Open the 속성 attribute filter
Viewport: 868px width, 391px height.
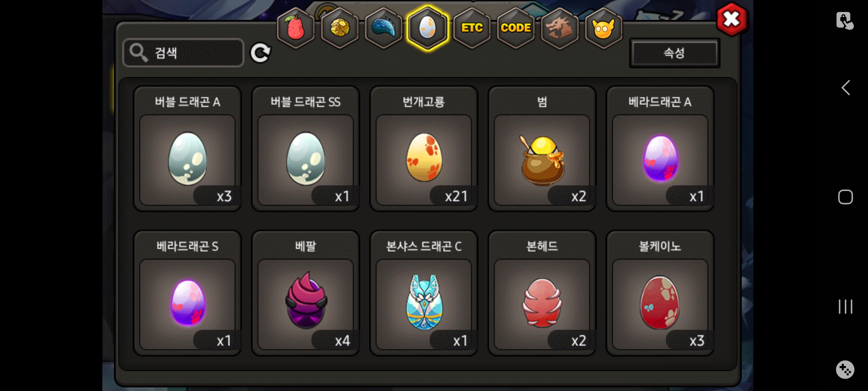tap(675, 53)
